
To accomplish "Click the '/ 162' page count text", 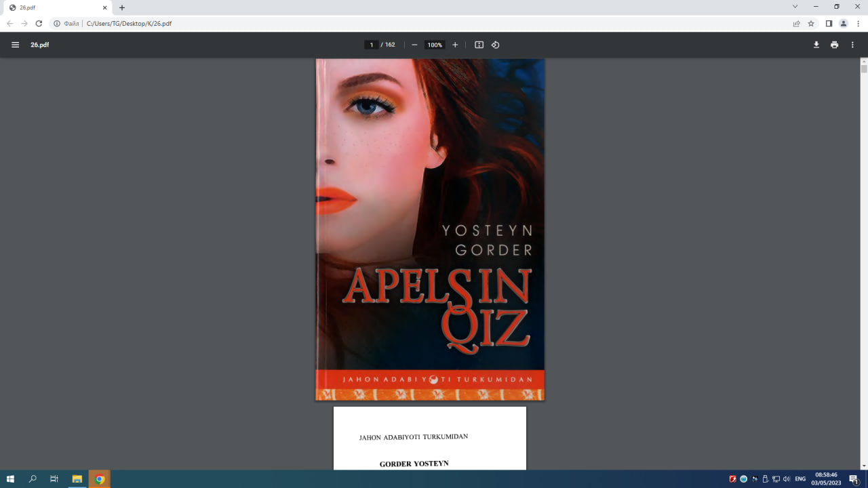I will (388, 45).
